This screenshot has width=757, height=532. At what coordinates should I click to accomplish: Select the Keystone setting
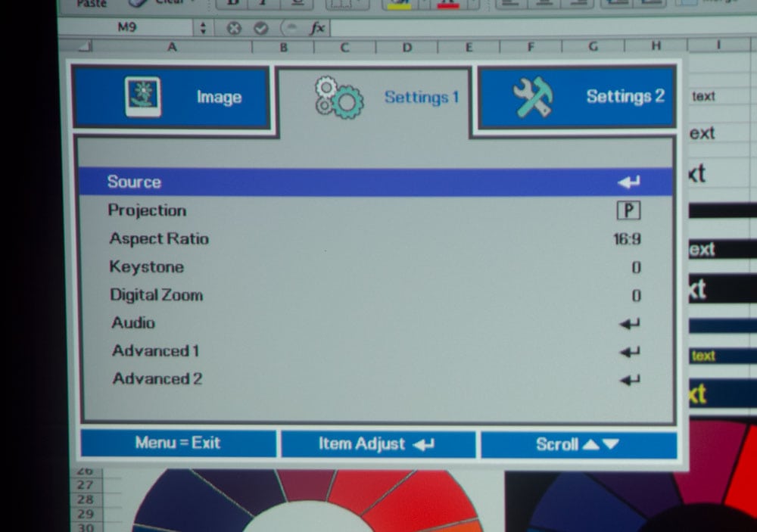(375, 267)
